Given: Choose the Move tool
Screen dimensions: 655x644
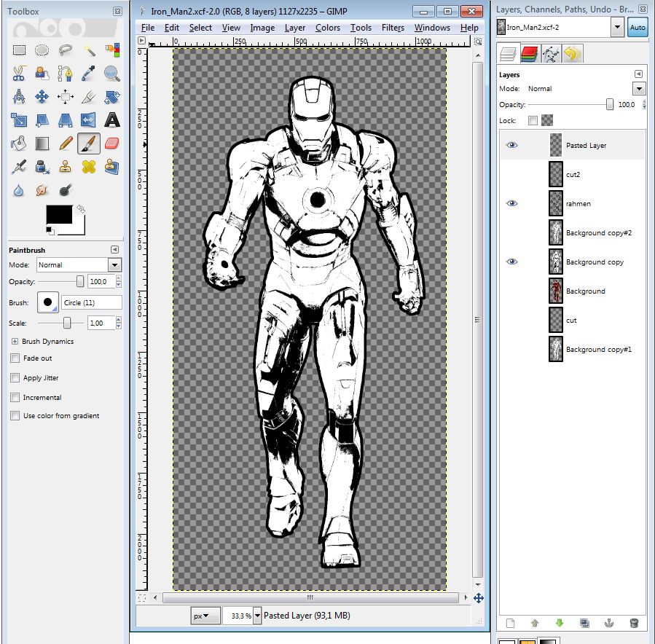Looking at the screenshot, I should point(42,97).
